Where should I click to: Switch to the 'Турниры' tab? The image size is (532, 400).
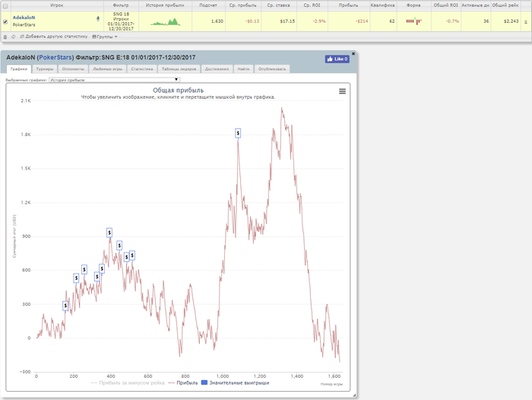click(x=45, y=69)
